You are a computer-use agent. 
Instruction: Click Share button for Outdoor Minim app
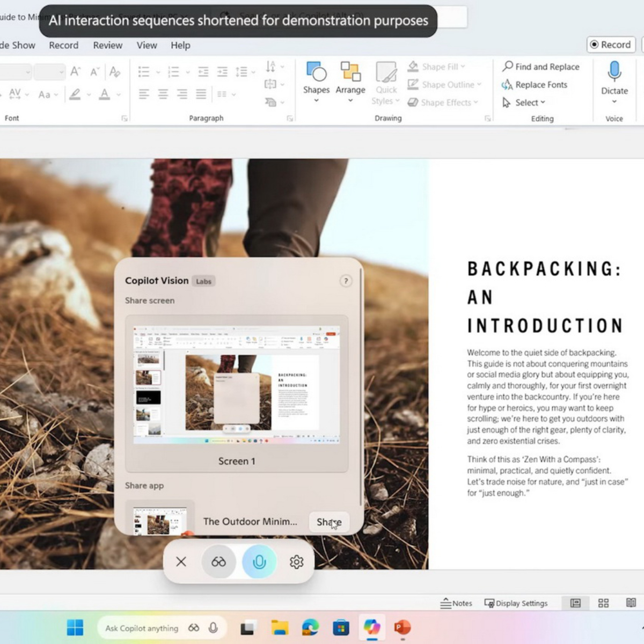tap(328, 522)
